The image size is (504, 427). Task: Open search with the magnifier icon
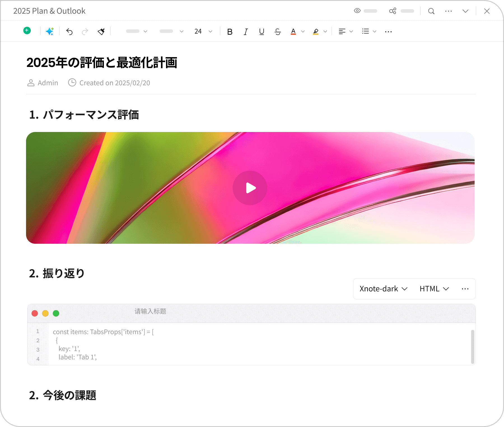pos(431,11)
